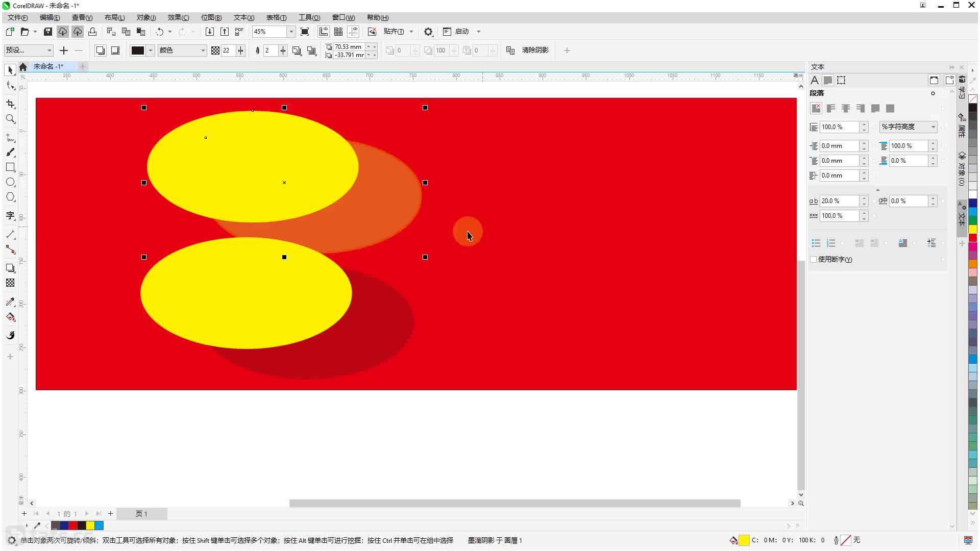The width and height of the screenshot is (980, 551).
Task: Expand the 贴齐 snap-to dropdown
Action: click(x=411, y=32)
